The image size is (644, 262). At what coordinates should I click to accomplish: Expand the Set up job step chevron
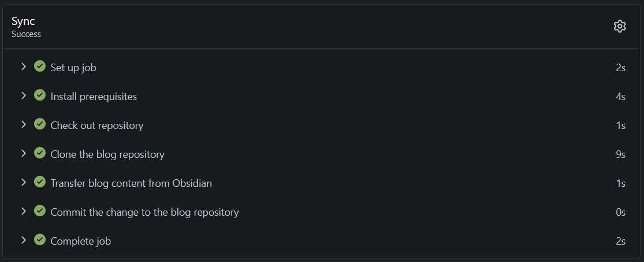tap(24, 67)
